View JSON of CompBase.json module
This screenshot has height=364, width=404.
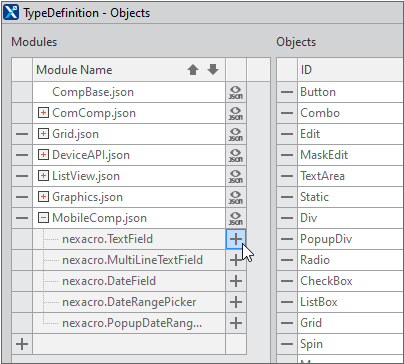coord(236,92)
